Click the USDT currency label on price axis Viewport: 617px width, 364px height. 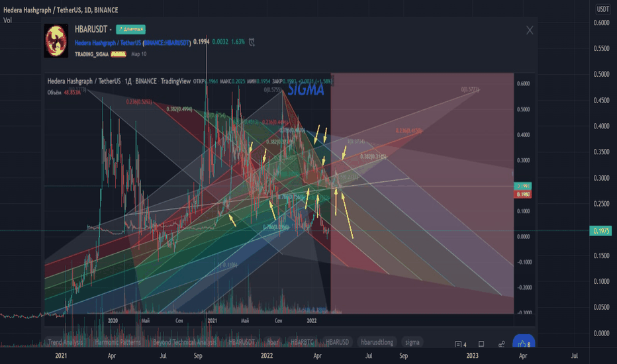click(602, 9)
